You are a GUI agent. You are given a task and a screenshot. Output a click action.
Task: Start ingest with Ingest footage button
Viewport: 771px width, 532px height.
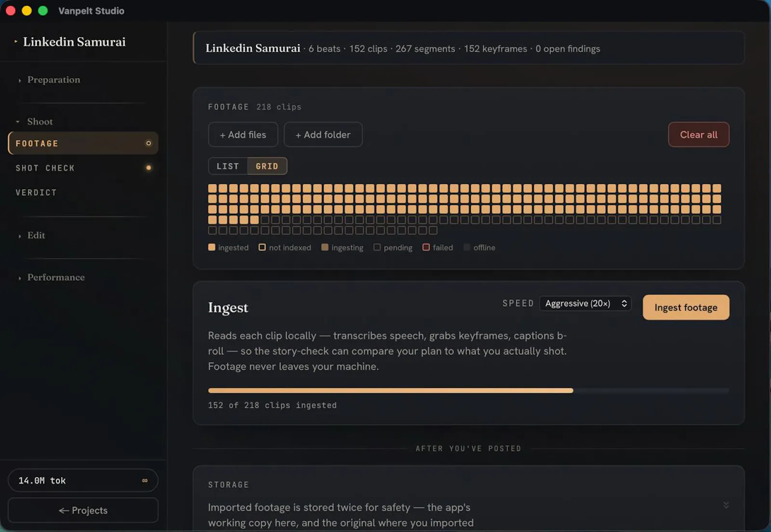point(686,308)
